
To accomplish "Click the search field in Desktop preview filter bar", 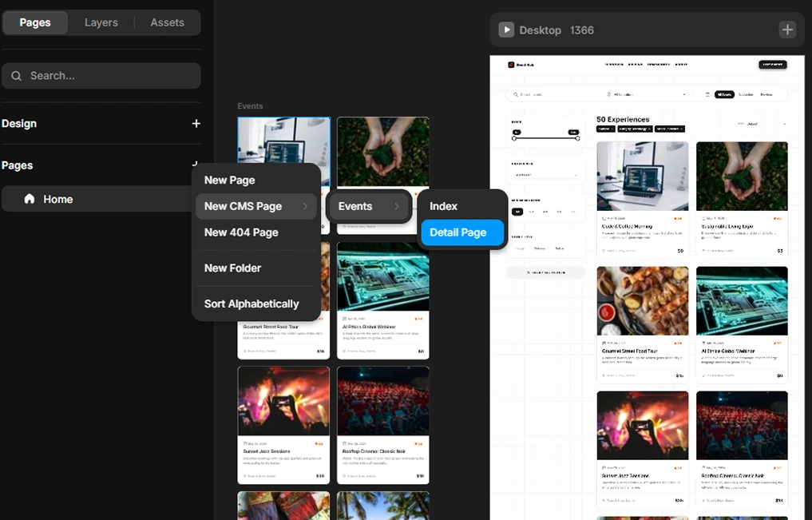I will click(x=554, y=95).
